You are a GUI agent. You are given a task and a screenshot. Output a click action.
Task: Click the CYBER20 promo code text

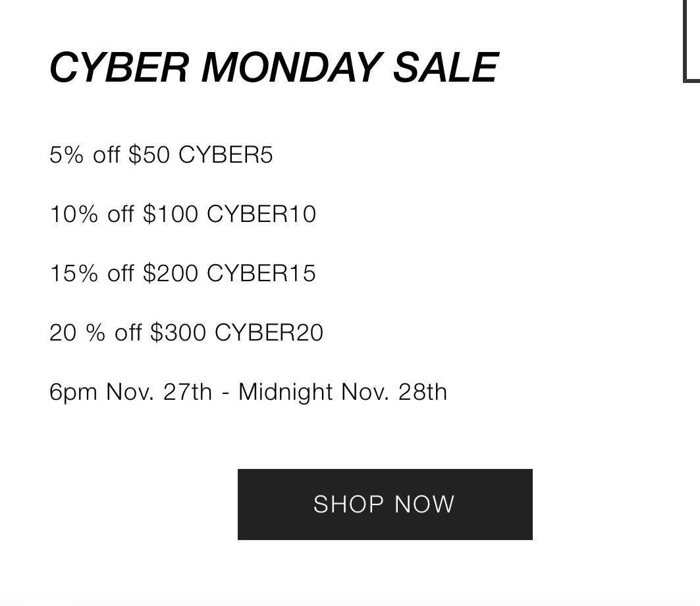(x=269, y=333)
